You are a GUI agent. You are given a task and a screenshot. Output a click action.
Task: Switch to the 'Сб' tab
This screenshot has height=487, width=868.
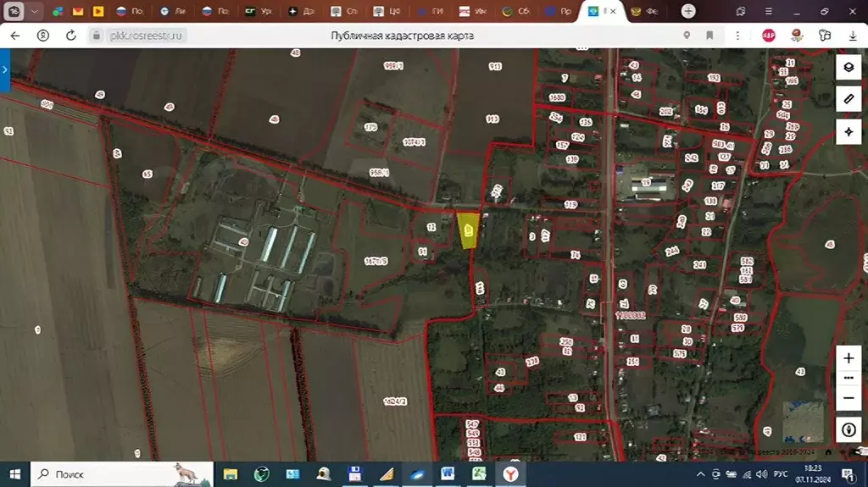pos(516,11)
